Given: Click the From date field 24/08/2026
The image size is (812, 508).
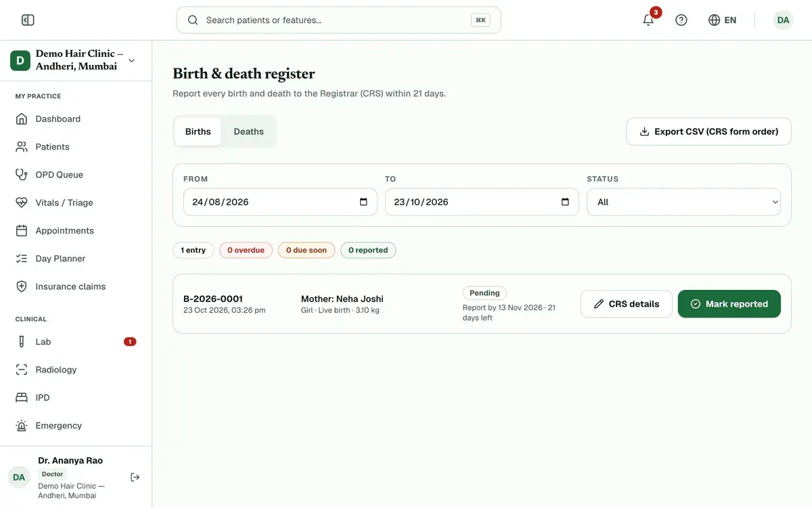Looking at the screenshot, I should coord(280,202).
